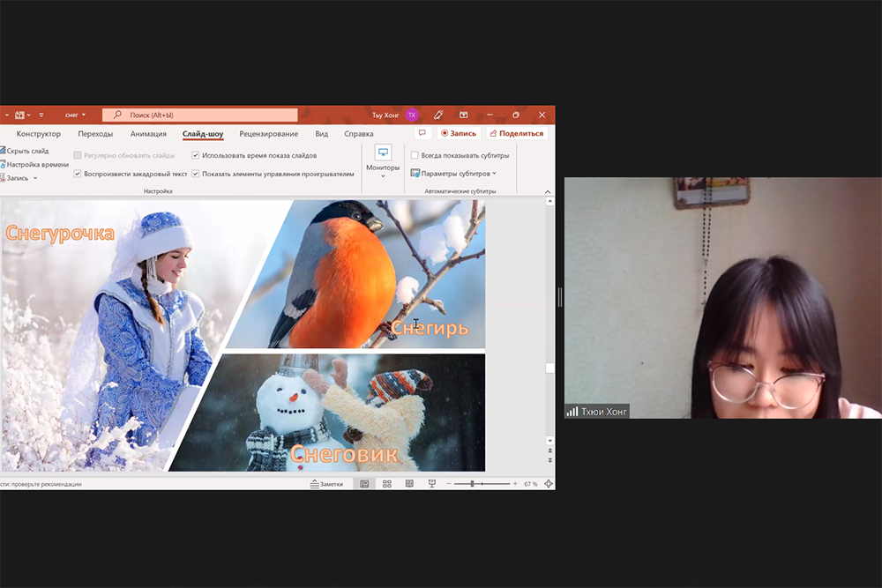Click the subtitle settings icon
The height and width of the screenshot is (588, 882).
(x=415, y=173)
